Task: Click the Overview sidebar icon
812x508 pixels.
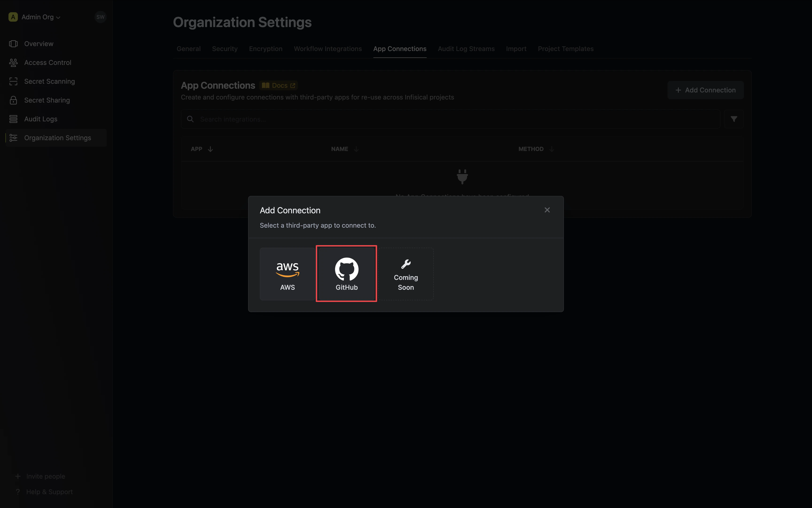Action: point(13,44)
